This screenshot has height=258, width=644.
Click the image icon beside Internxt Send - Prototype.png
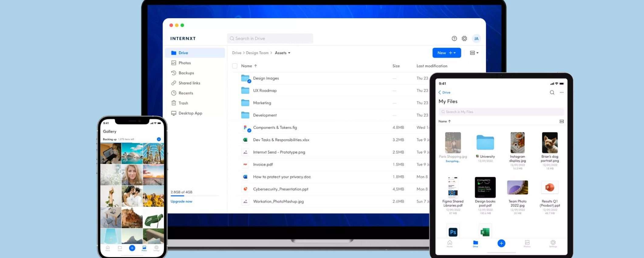(x=245, y=152)
